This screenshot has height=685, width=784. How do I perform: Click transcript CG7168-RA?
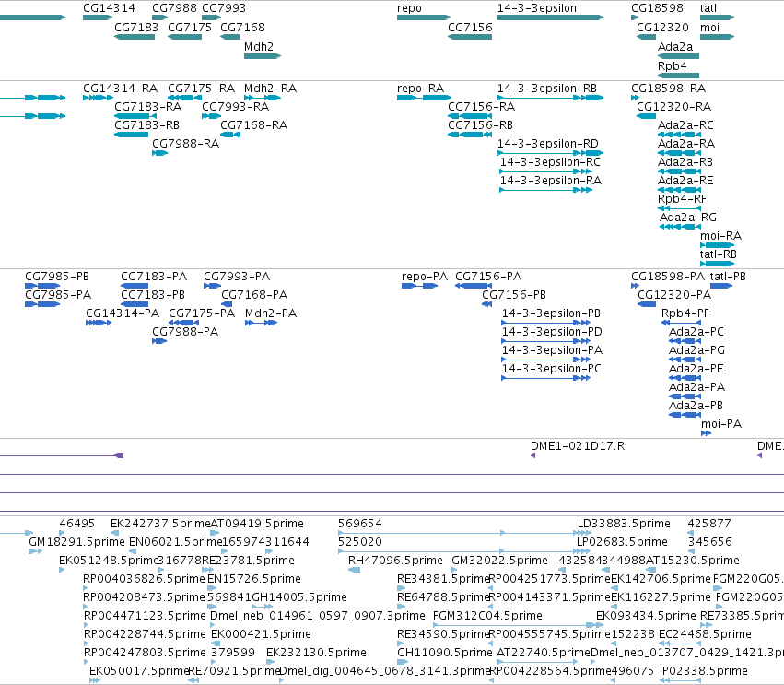(253, 125)
